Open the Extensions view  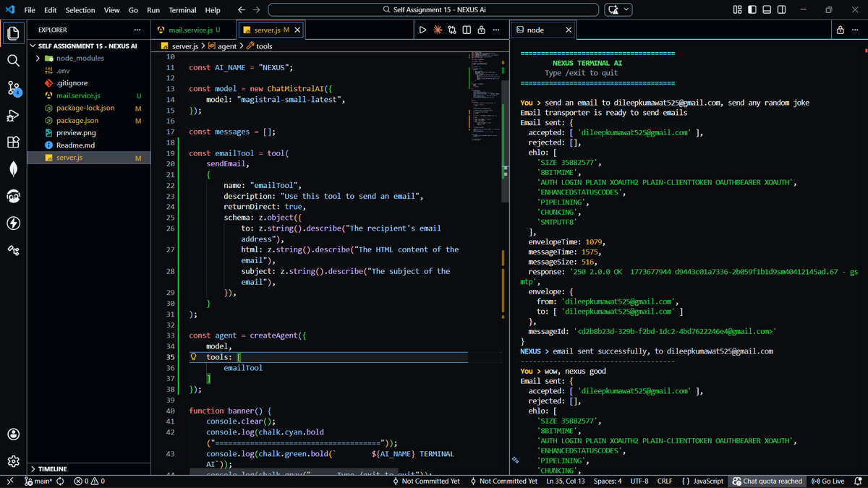tap(13, 142)
